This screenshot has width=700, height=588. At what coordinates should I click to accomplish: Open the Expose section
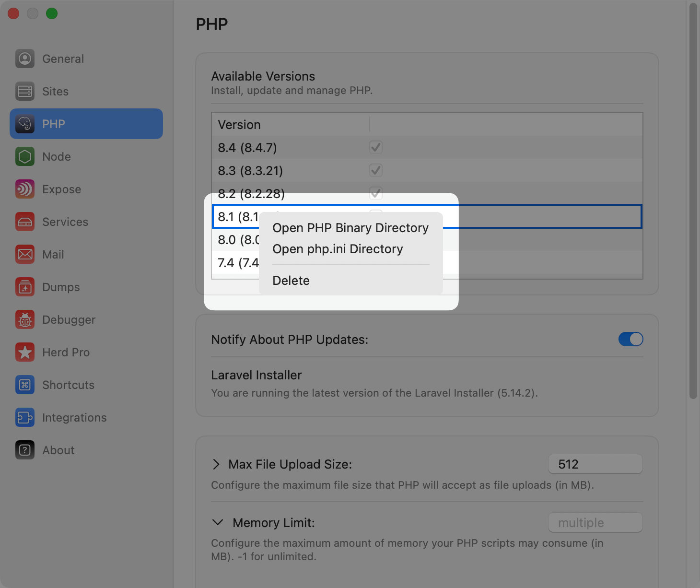[x=25, y=189]
